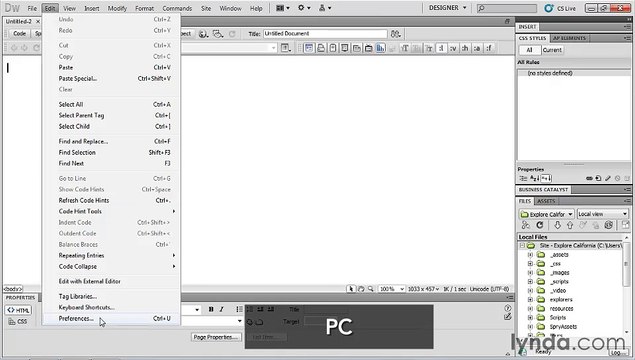Viewport: 635px width, 360px height.
Task: Click New CSS Rule icon
Action: tap(598, 178)
